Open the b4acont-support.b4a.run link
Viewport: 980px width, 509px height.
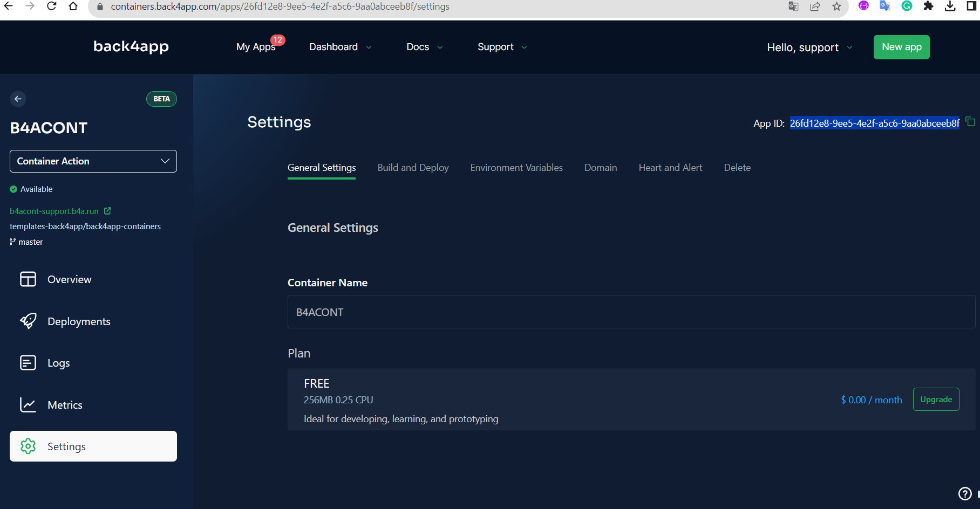pos(54,211)
